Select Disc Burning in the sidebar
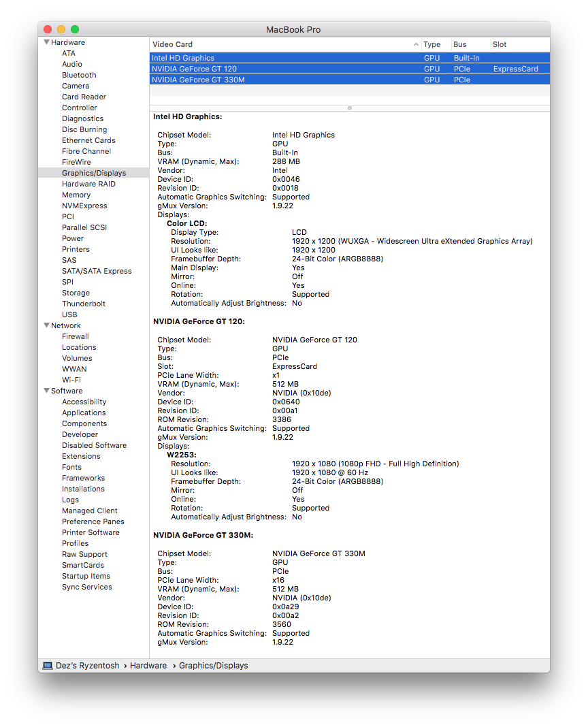Viewport: 588px width, 727px height. click(84, 129)
